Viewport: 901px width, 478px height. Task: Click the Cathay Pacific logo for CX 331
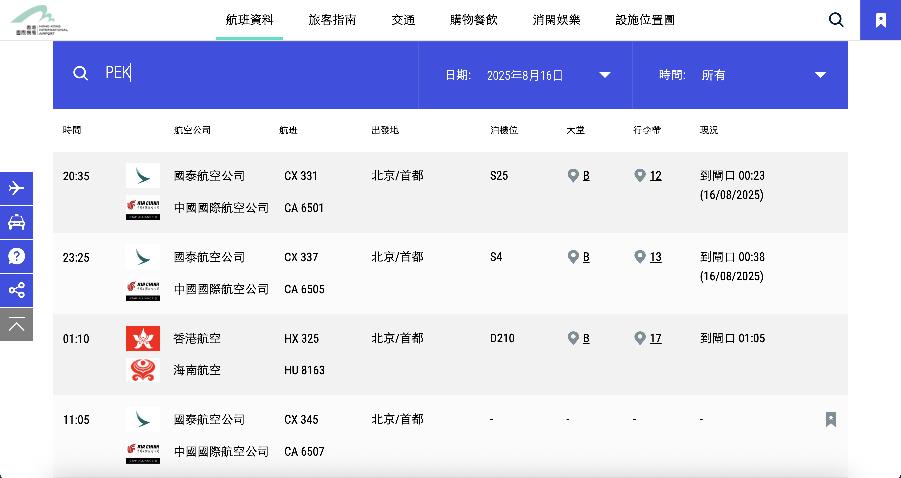pyautogui.click(x=143, y=176)
